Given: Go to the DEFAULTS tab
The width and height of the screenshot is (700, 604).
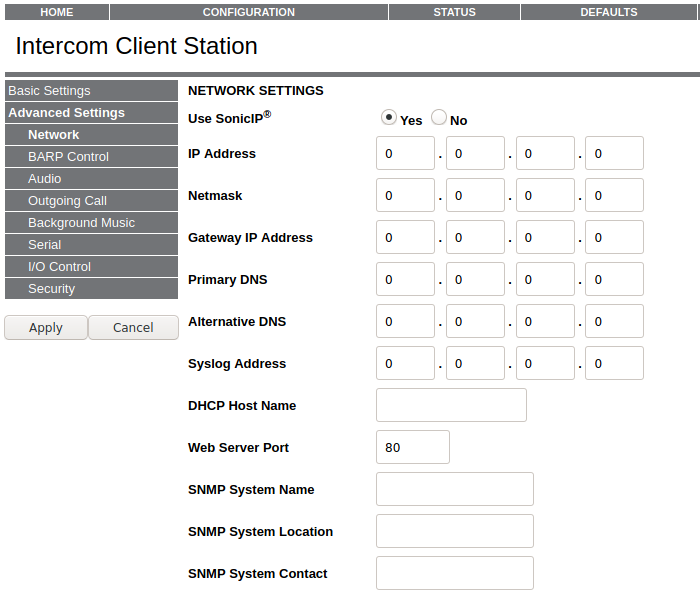Looking at the screenshot, I should 608,12.
